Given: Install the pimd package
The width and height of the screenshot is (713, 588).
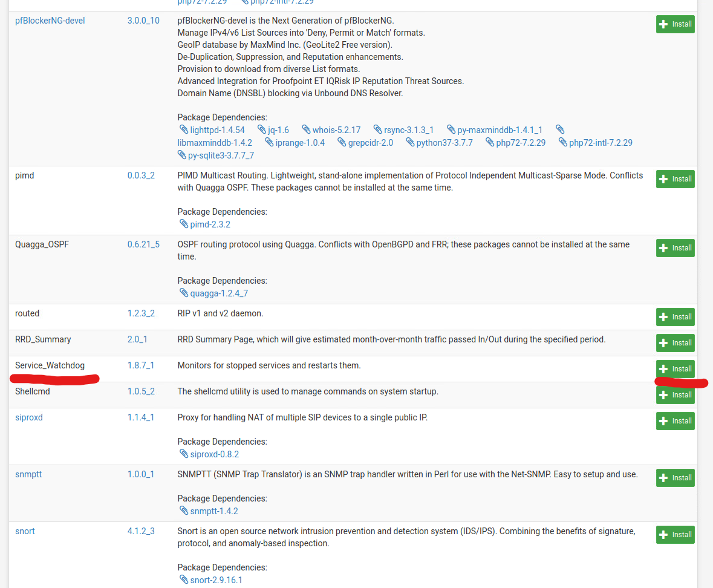Looking at the screenshot, I should [676, 179].
